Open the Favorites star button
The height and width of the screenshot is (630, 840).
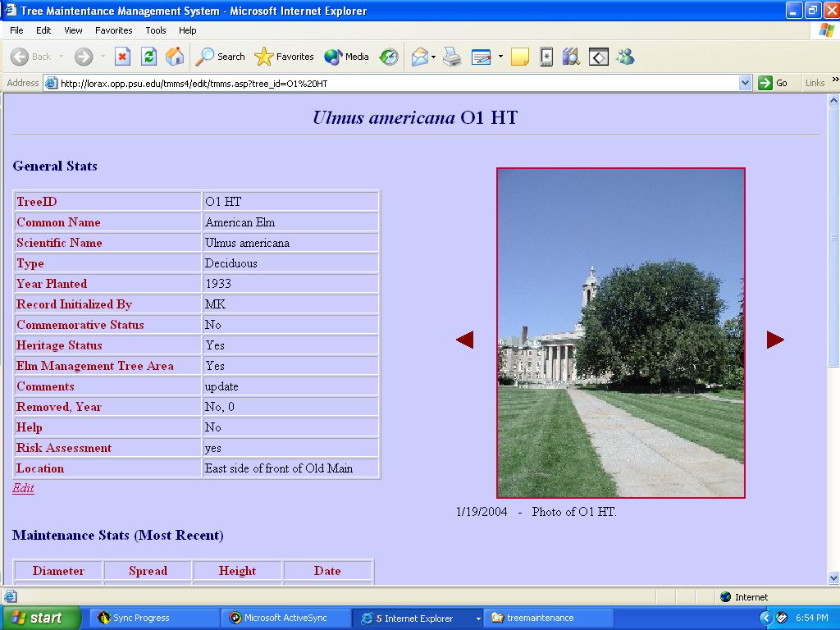point(284,57)
